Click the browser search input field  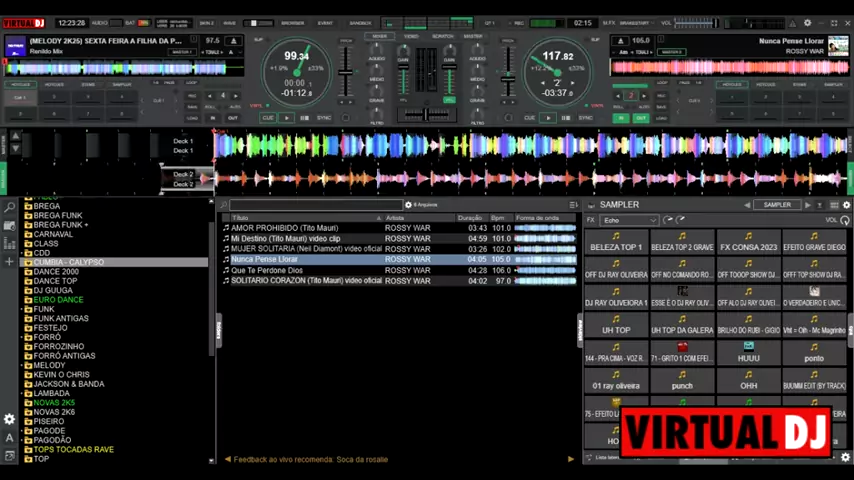point(316,205)
